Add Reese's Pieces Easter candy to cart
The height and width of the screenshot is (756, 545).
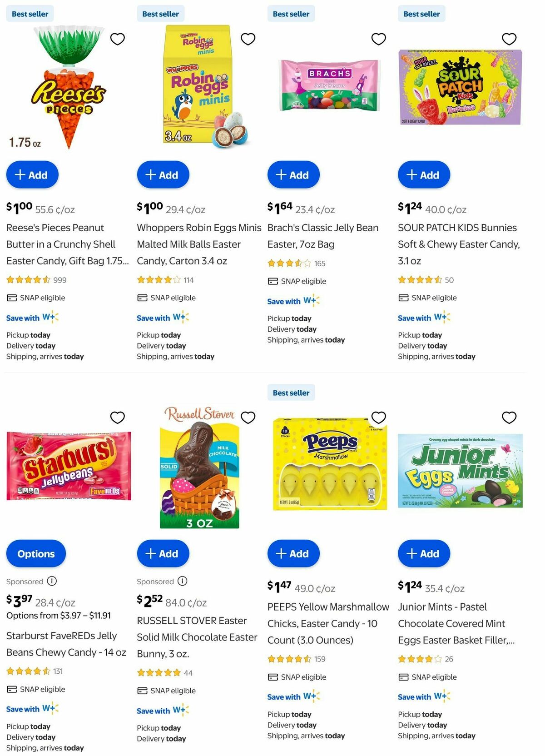pyautogui.click(x=32, y=174)
